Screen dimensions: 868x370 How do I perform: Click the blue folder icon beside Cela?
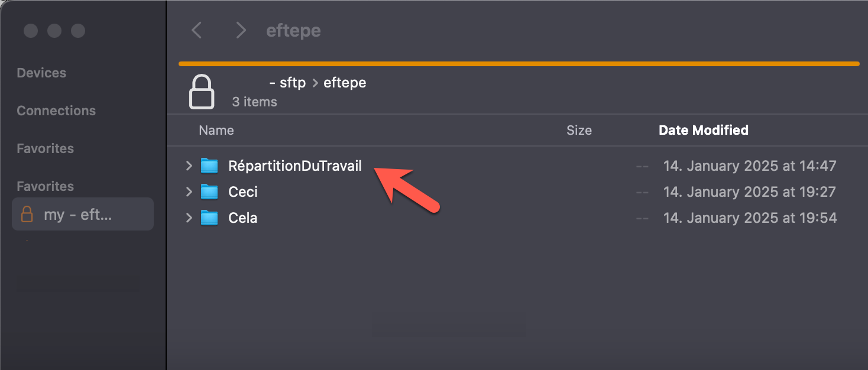point(210,218)
